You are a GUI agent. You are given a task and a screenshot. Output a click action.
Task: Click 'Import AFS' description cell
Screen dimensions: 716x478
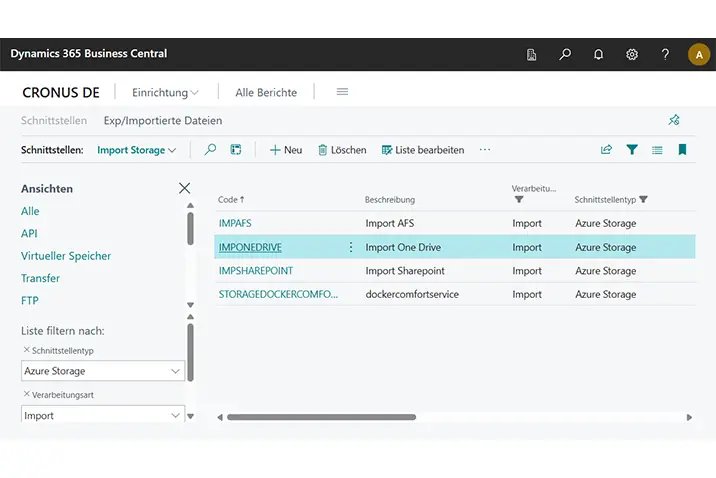point(390,223)
